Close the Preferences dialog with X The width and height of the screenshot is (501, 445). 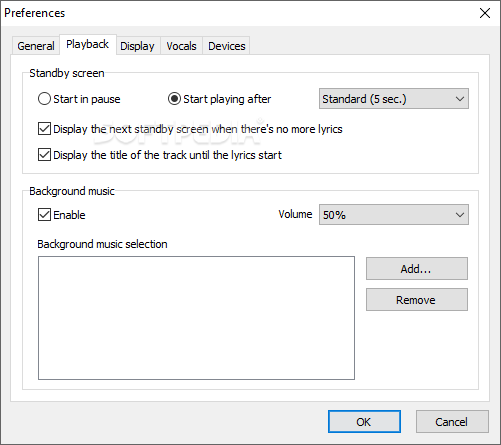coord(485,13)
